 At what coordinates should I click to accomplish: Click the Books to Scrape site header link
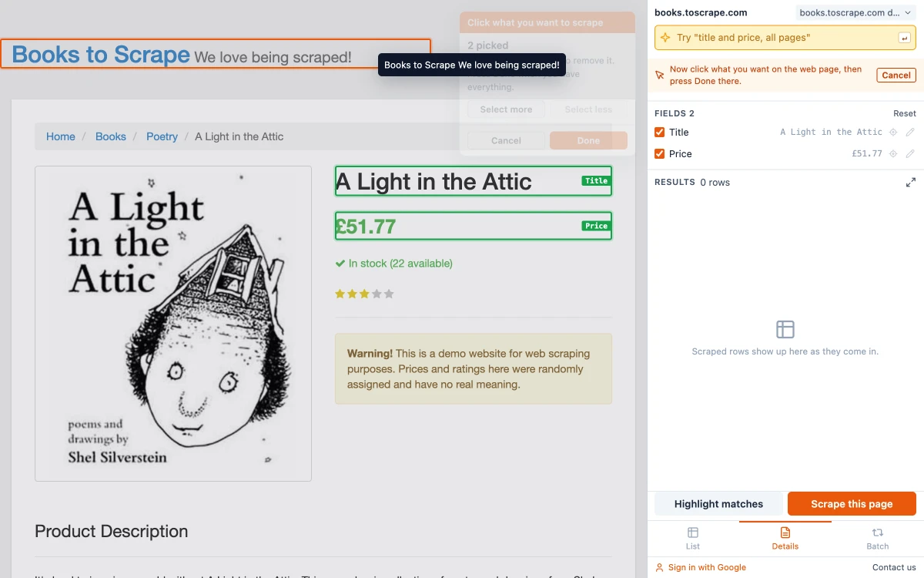click(101, 55)
